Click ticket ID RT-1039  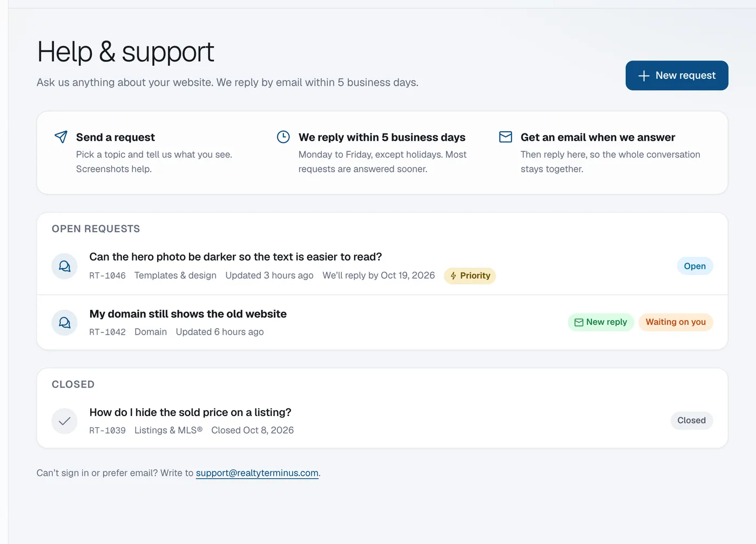[107, 431]
